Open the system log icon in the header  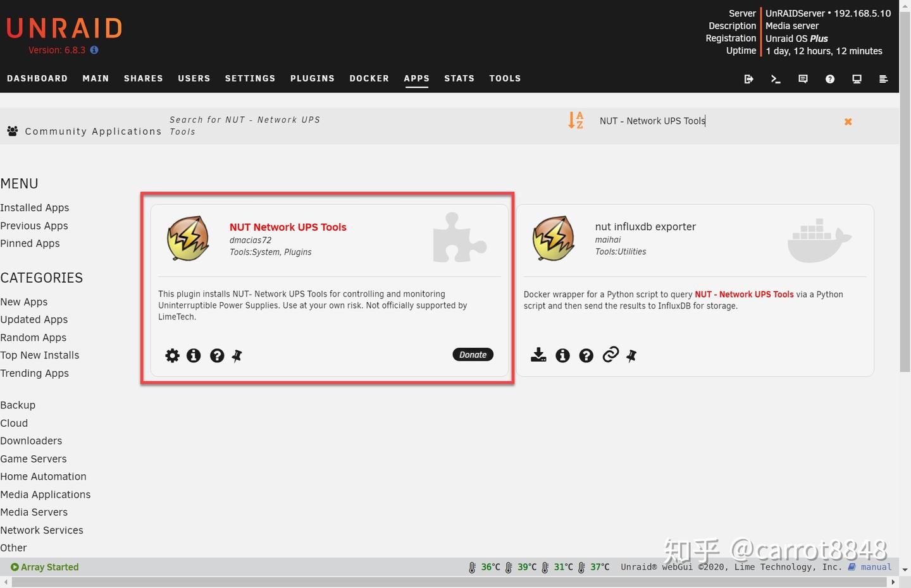pos(884,79)
